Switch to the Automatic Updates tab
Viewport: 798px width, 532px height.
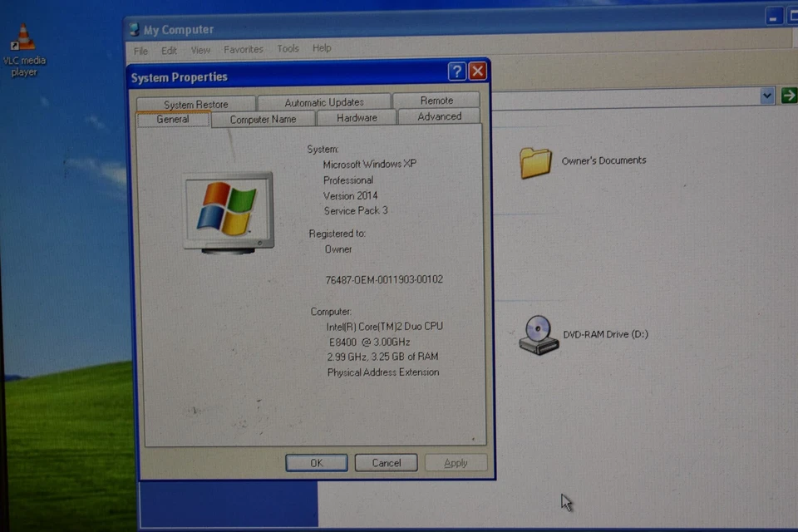324,101
